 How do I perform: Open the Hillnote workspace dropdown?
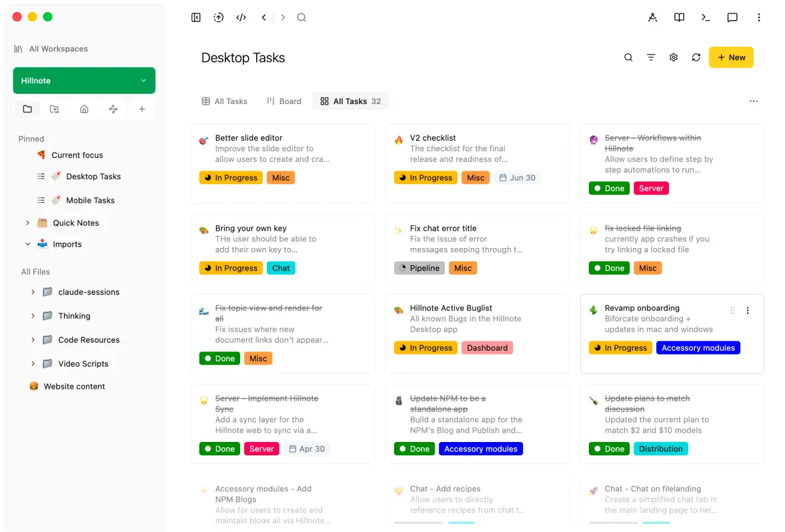click(x=84, y=81)
